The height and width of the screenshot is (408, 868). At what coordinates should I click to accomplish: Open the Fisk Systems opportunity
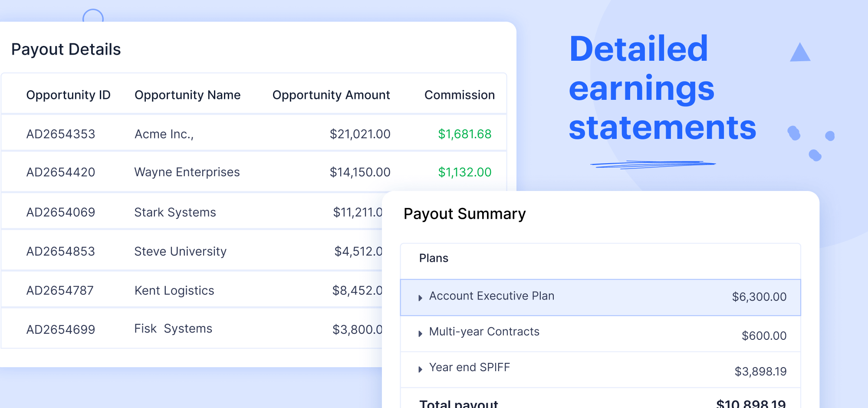pyautogui.click(x=173, y=329)
